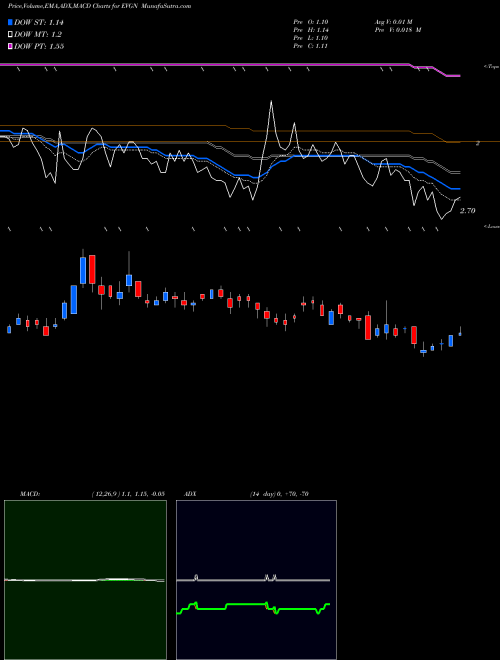Click the MACD '(12,26,9) 1.1, 1.15, -0.05' values

click(128, 494)
